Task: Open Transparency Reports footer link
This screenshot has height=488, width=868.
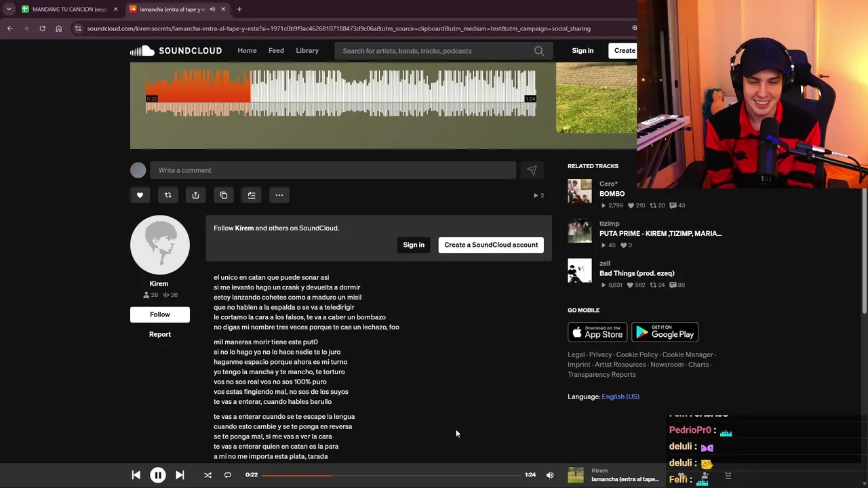Action: [x=601, y=375]
